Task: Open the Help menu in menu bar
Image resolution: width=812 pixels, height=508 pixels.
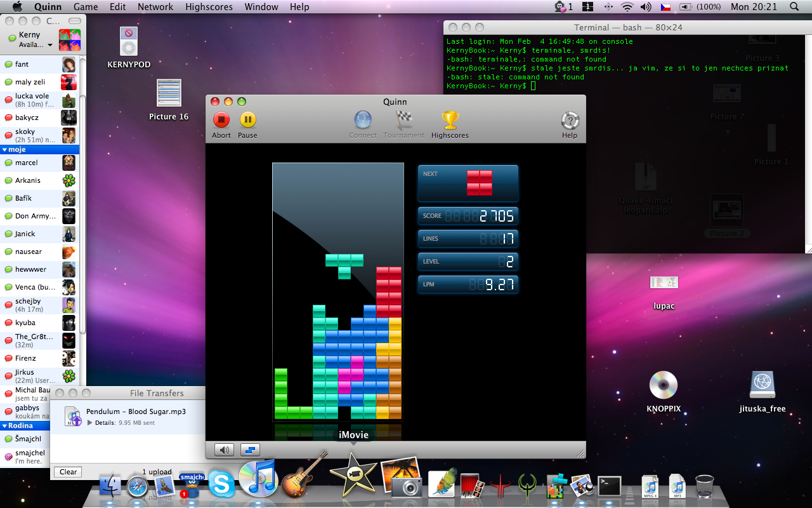Action: pos(299,7)
